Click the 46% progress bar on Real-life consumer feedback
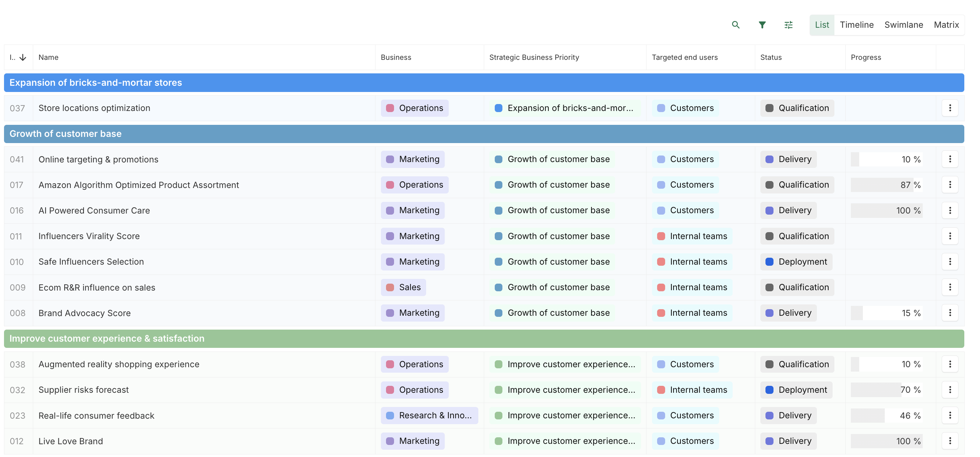This screenshot has width=980, height=457. click(886, 415)
